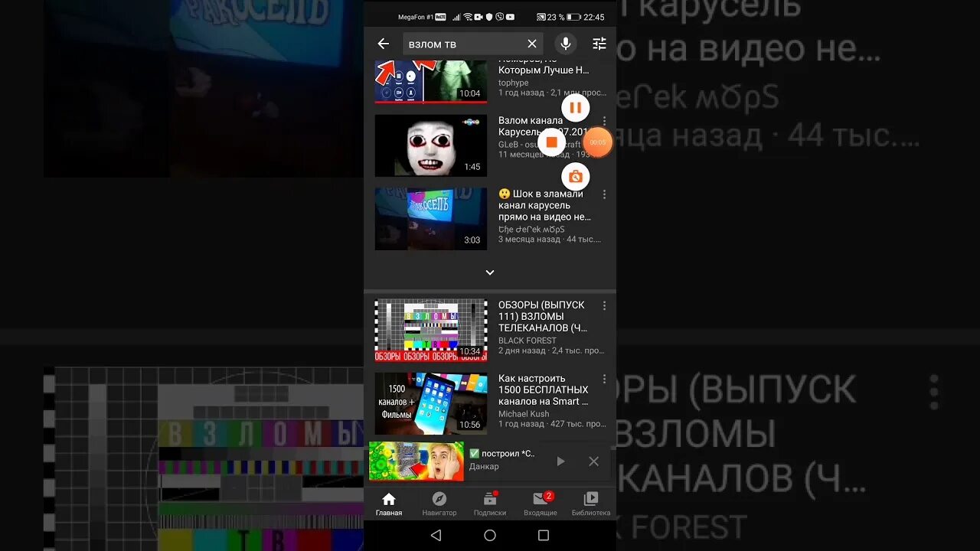Open the 1500 каналов thumbnail 10:56
The image size is (980, 551).
431,403
